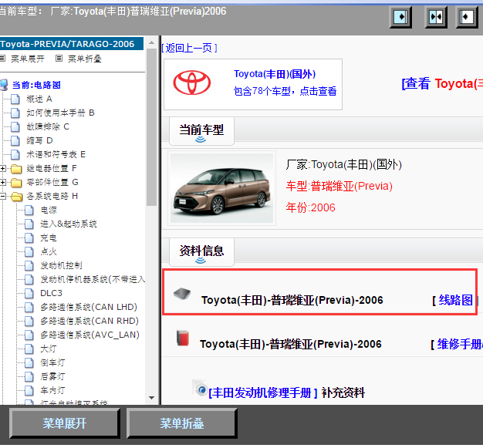This screenshot has width=483, height=448.
Task: Click the bottom 菜单折叠 button
Action: (182, 424)
